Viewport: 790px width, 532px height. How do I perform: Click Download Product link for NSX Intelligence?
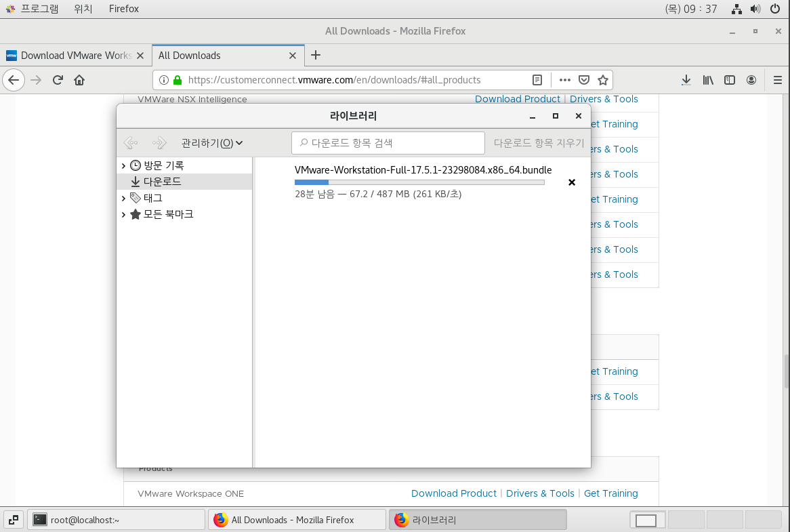point(518,99)
